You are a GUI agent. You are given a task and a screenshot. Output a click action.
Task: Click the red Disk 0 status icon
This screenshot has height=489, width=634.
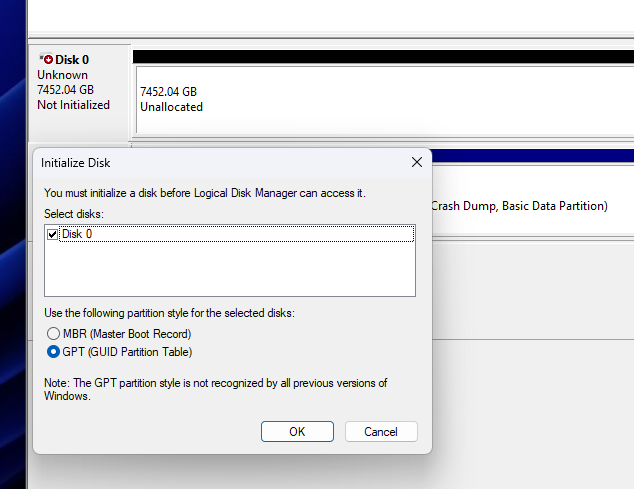click(x=47, y=60)
